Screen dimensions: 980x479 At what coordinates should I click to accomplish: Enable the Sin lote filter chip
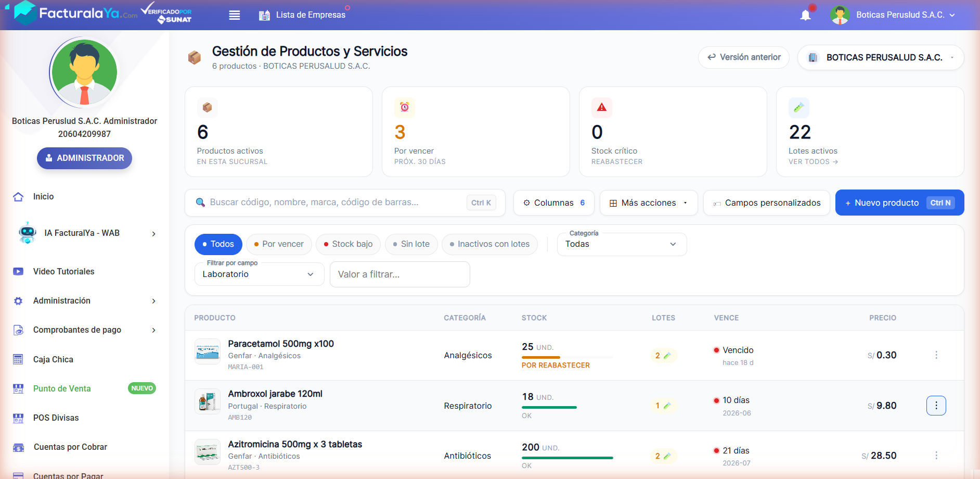pos(411,244)
